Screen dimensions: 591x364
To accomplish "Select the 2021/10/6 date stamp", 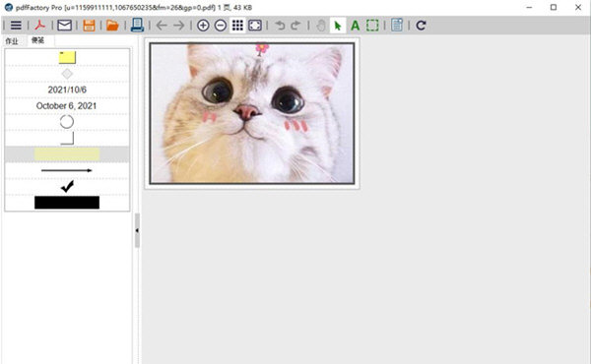I will click(67, 90).
